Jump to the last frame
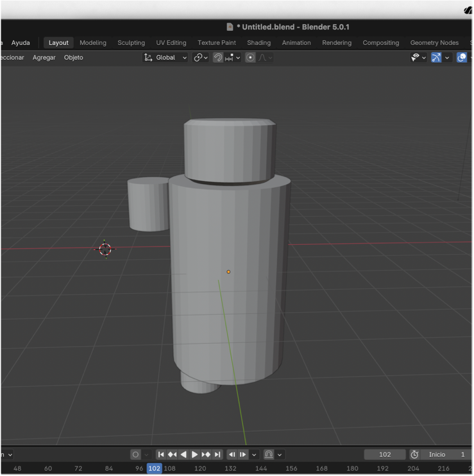The width and height of the screenshot is (474, 476). point(217,454)
